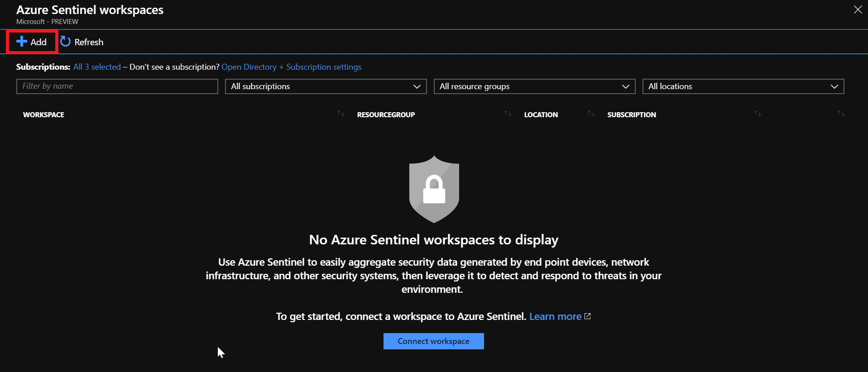Open Directory + Subscription settings link
The image size is (868, 372).
tap(292, 67)
